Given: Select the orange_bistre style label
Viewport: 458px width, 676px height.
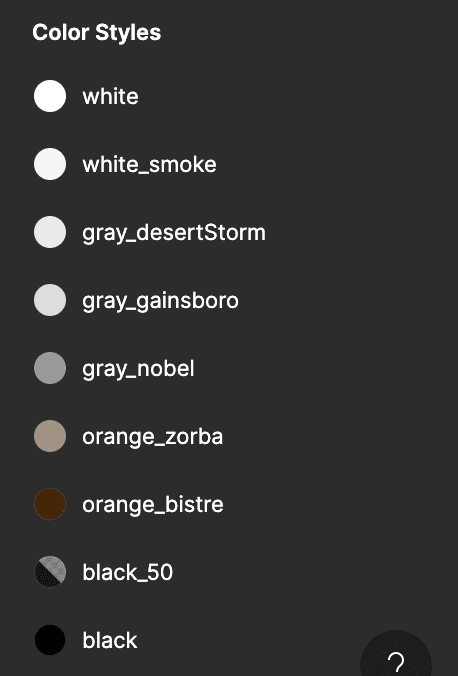Looking at the screenshot, I should click(x=153, y=505).
